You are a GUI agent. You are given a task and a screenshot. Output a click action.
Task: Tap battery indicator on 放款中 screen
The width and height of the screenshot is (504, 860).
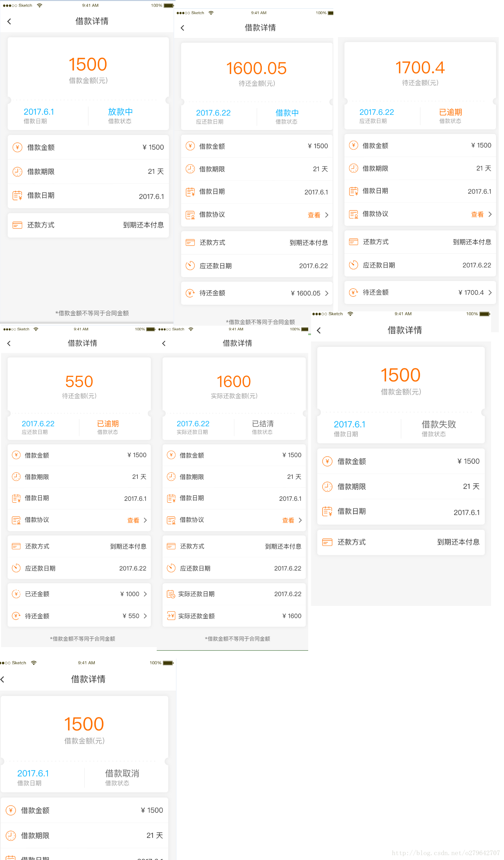point(169,6)
